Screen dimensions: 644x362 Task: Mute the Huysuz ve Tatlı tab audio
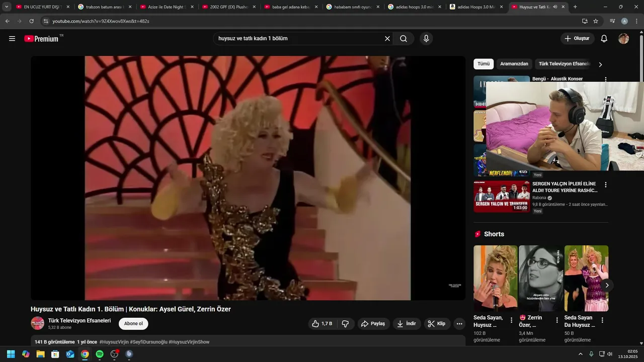tap(555, 7)
